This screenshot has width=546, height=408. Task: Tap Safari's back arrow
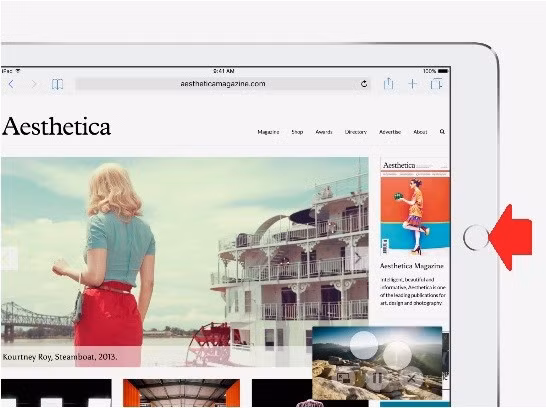(11, 84)
